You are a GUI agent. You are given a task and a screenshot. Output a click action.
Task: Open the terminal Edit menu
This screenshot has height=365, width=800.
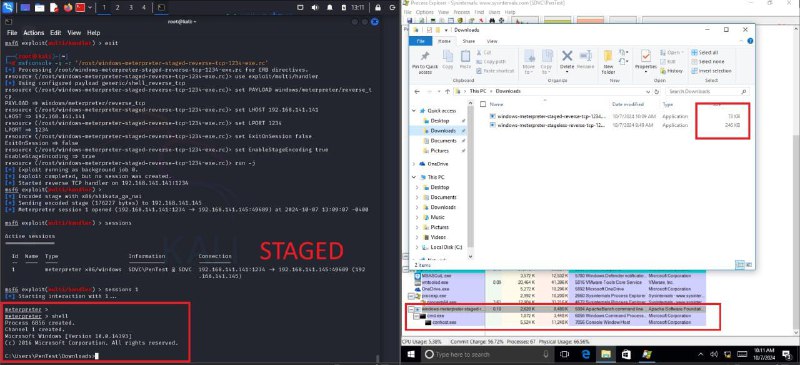[x=56, y=33]
